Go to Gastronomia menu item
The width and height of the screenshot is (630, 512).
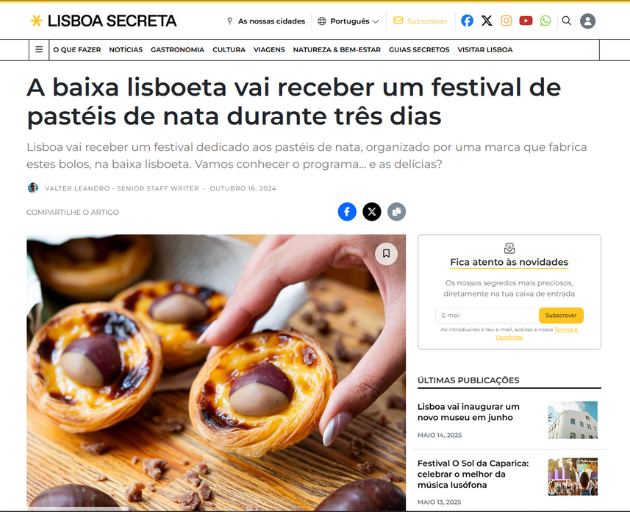pos(177,50)
